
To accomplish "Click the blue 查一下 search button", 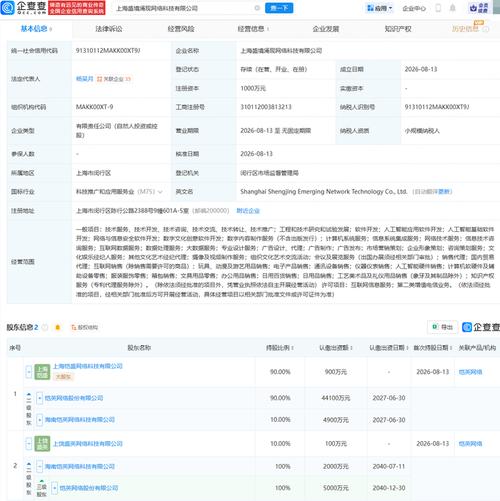I will (279, 8).
